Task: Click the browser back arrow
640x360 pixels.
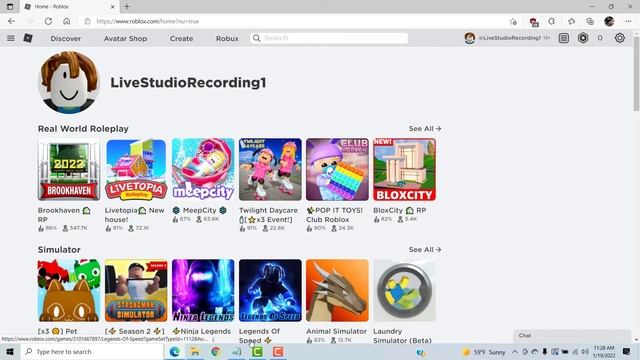Action: tap(11, 21)
